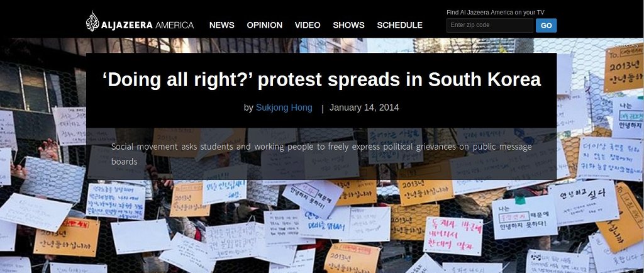Click the orange note with red stamp at bottom left
The image size is (644, 273).
tap(67, 237)
